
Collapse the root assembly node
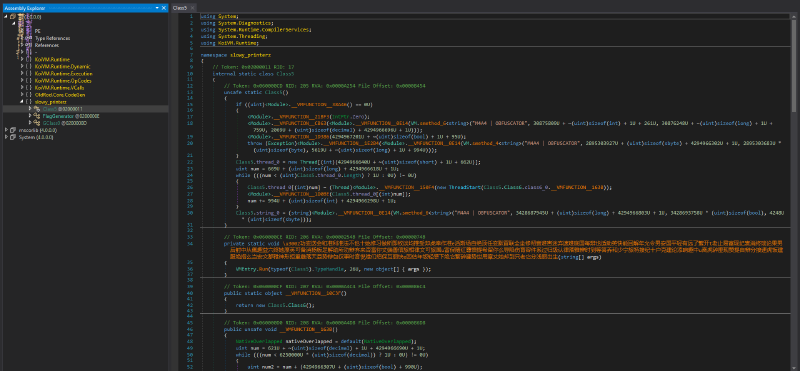point(6,17)
